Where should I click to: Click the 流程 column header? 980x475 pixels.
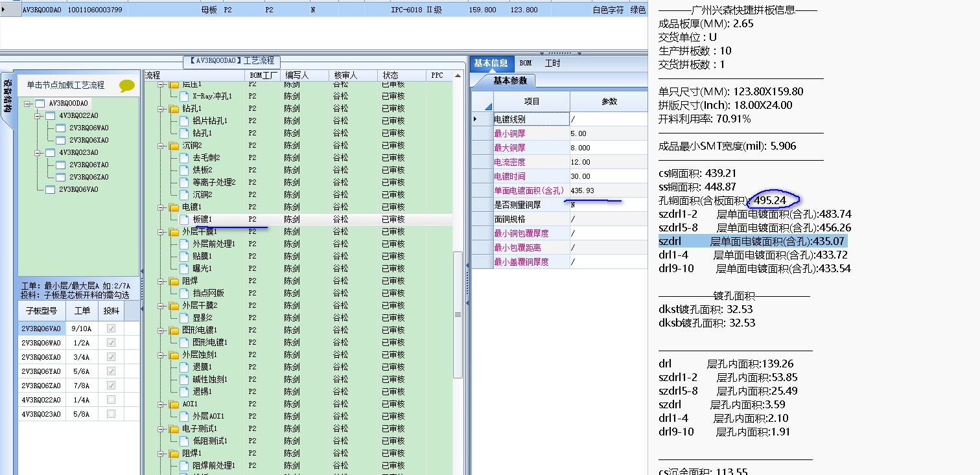click(193, 76)
